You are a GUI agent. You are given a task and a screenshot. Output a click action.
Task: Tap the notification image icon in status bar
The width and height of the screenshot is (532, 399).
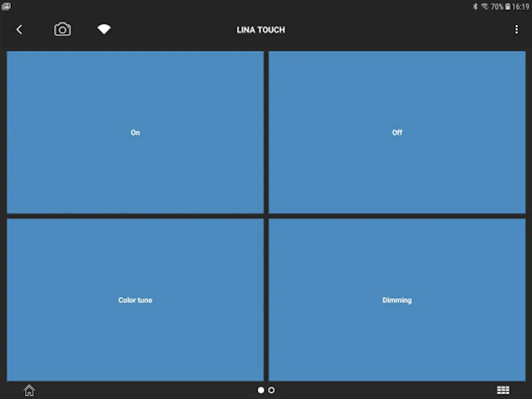6,6
